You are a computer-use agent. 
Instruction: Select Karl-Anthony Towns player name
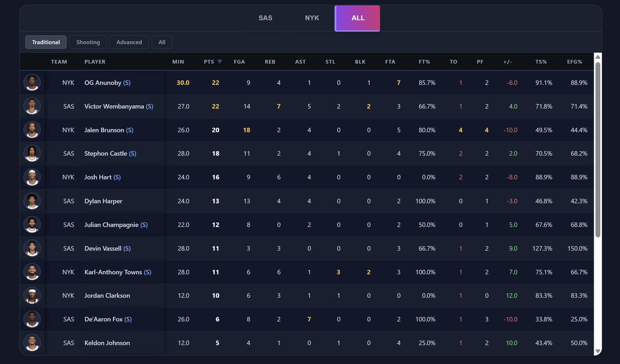pyautogui.click(x=113, y=272)
